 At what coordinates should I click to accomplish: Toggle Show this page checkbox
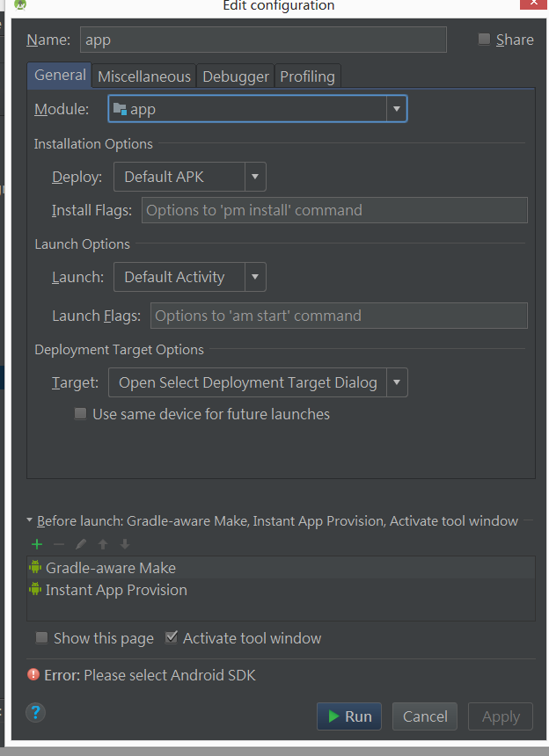(42, 638)
